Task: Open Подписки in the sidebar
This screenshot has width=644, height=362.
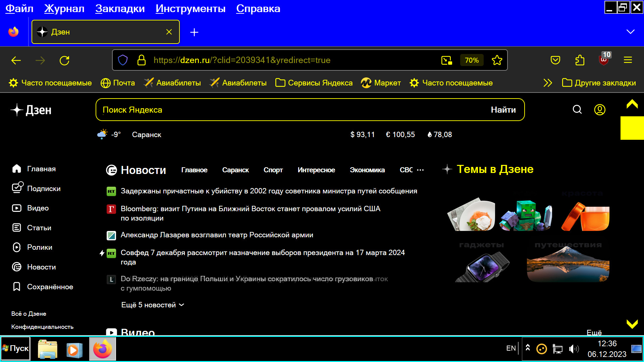Action: [x=36, y=188]
